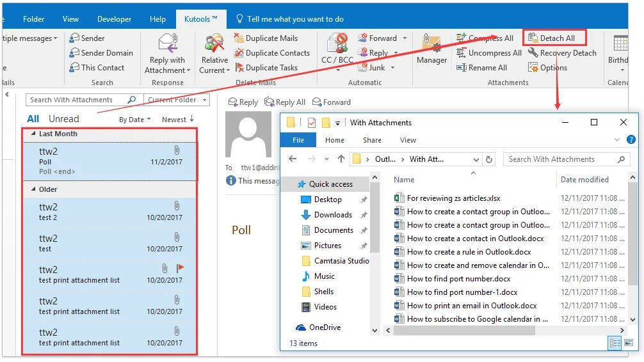The width and height of the screenshot is (644, 362).
Task: Toggle Newest sort order
Action: point(177,120)
